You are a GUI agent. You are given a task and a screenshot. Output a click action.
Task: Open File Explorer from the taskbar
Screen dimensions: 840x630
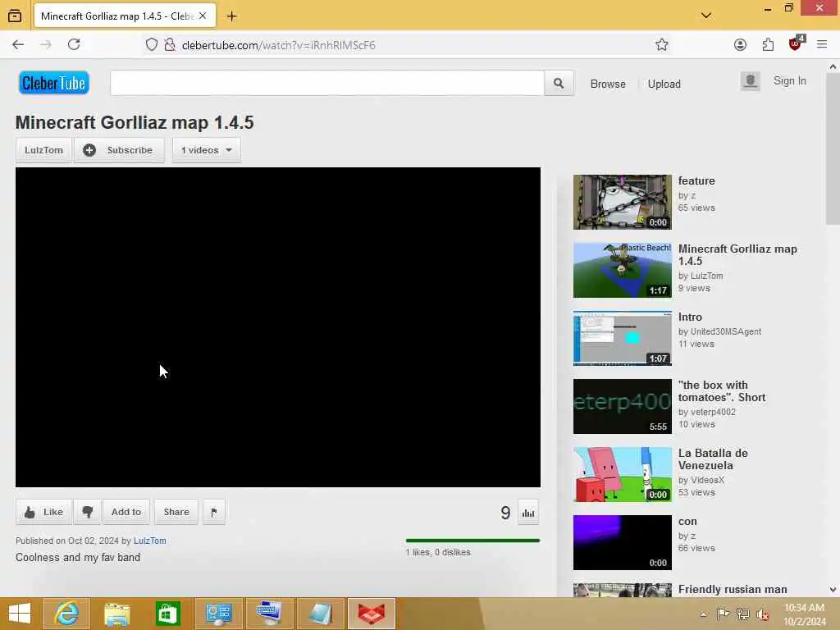tap(116, 614)
